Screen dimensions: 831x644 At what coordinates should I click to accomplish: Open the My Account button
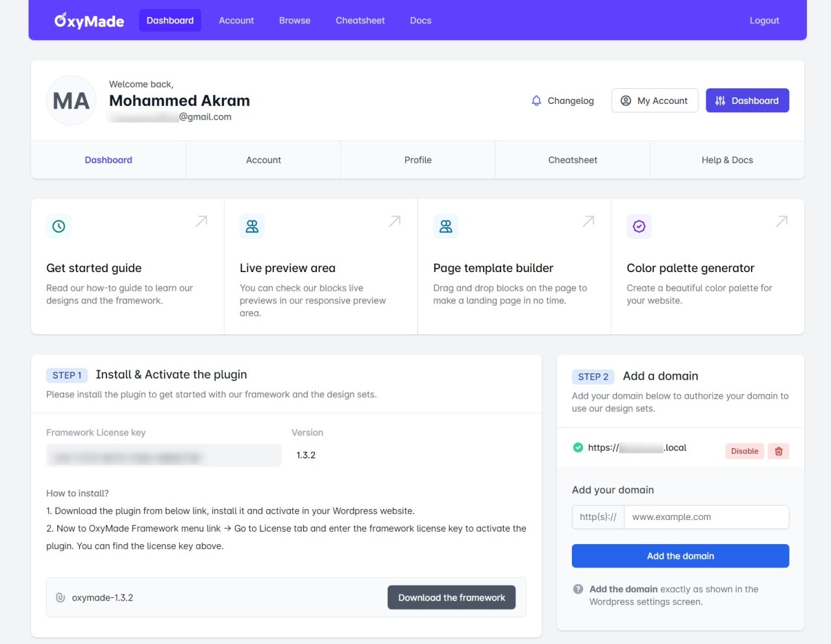[654, 101]
